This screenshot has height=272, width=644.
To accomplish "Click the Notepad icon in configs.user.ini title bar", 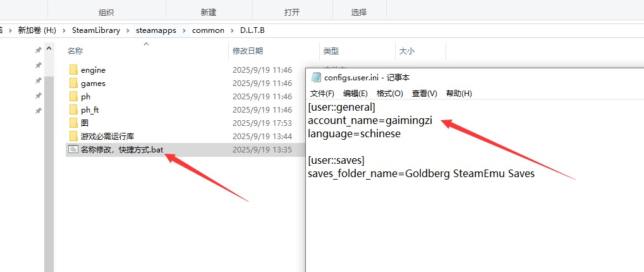I will (x=316, y=77).
